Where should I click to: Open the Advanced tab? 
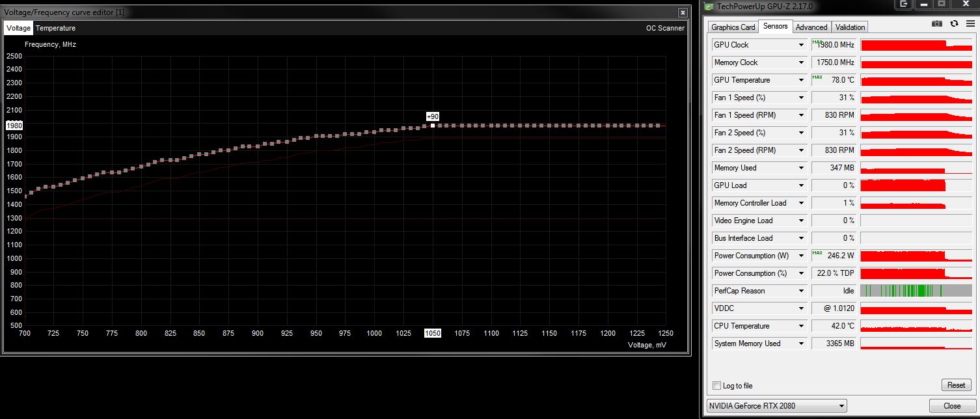pyautogui.click(x=811, y=27)
